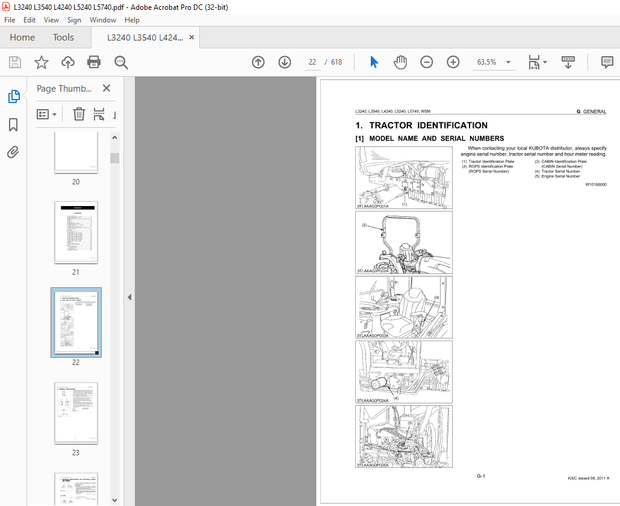The height and width of the screenshot is (506, 620).
Task: Open the File menu
Action: pyautogui.click(x=9, y=20)
